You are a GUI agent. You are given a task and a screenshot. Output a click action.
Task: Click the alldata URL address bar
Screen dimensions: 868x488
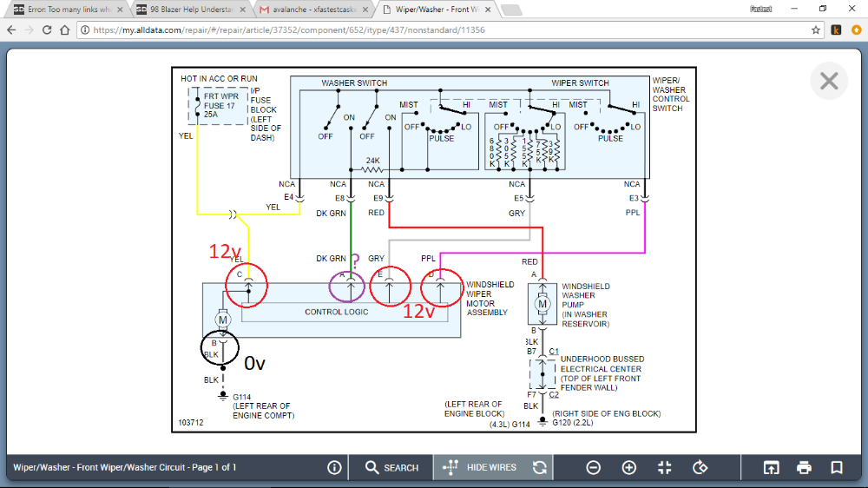pos(434,30)
